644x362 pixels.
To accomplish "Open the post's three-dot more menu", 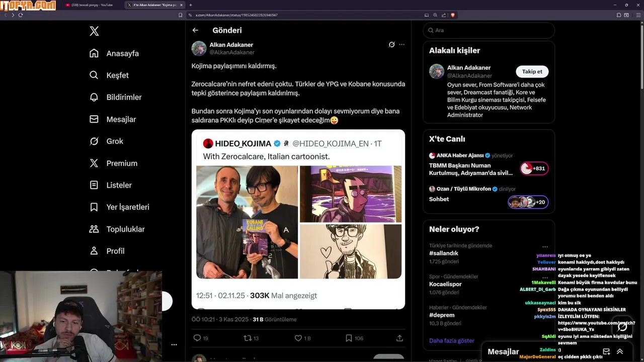I will click(401, 44).
